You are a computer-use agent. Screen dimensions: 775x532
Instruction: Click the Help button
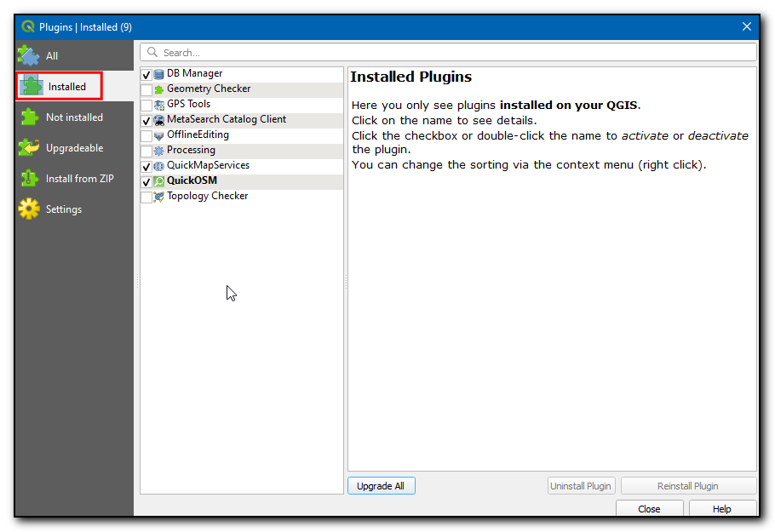coord(721,509)
